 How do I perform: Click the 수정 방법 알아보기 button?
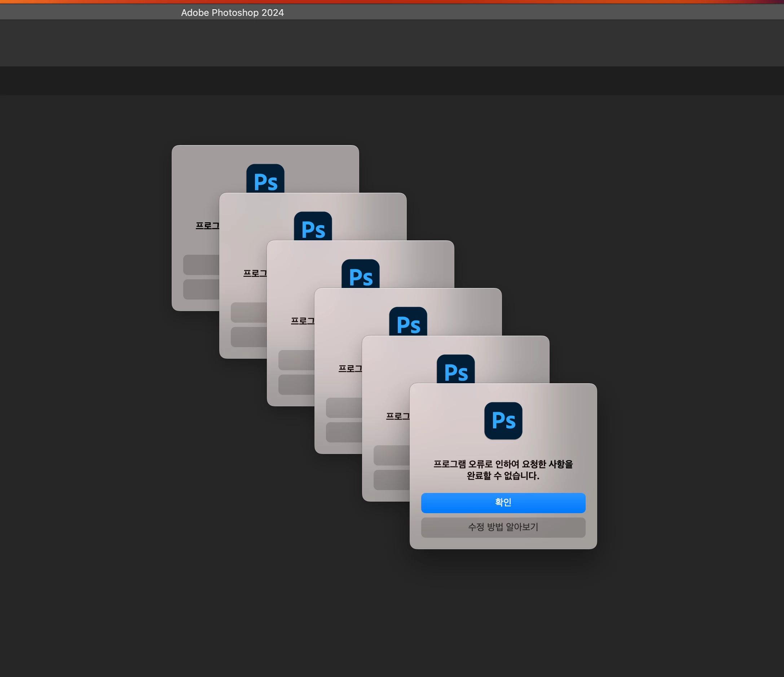(503, 527)
